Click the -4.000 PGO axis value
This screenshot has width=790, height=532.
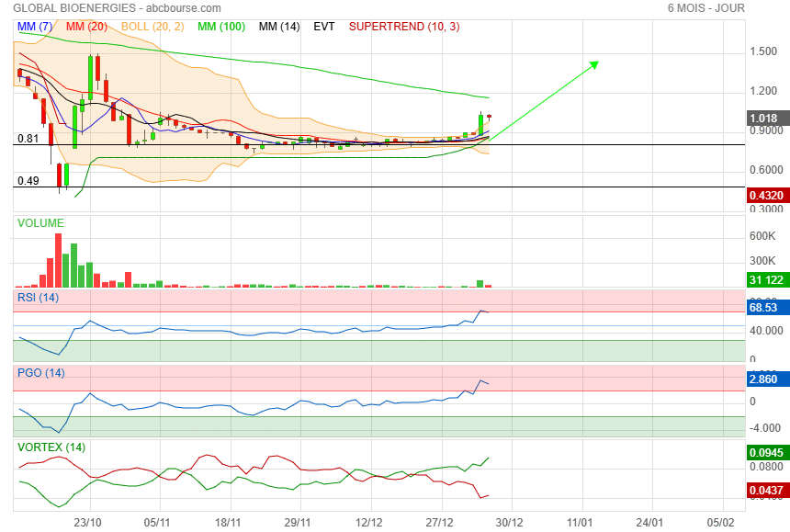tap(766, 428)
